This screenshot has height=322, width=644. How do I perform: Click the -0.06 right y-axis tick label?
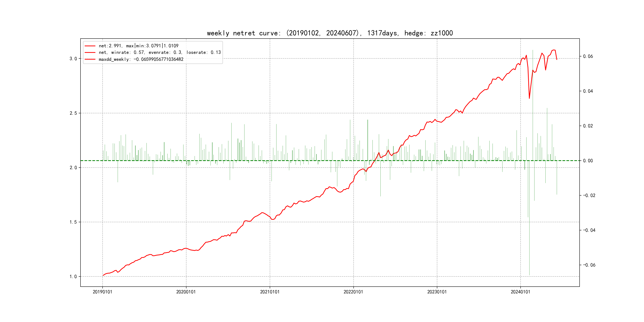(x=589, y=265)
